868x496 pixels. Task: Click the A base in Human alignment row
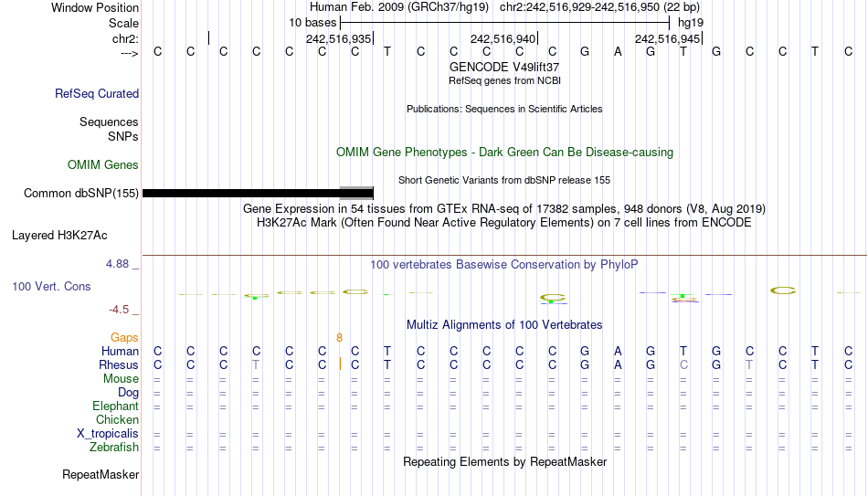point(618,351)
